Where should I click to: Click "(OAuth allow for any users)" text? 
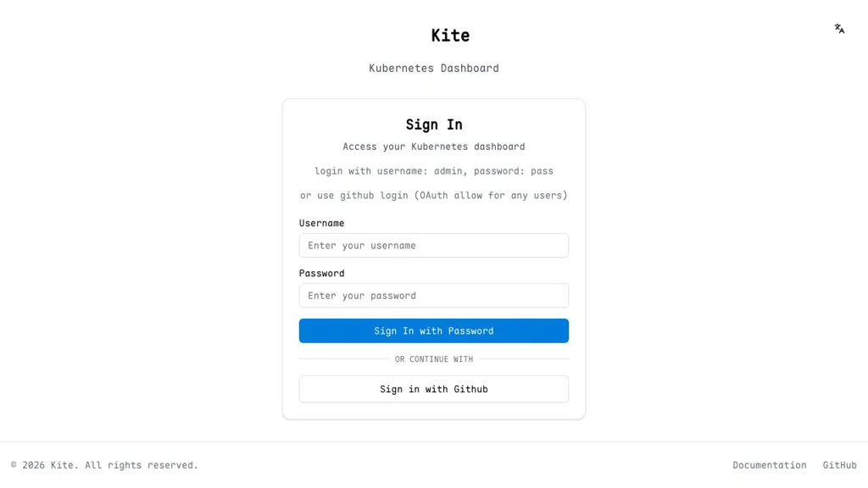tap(491, 196)
